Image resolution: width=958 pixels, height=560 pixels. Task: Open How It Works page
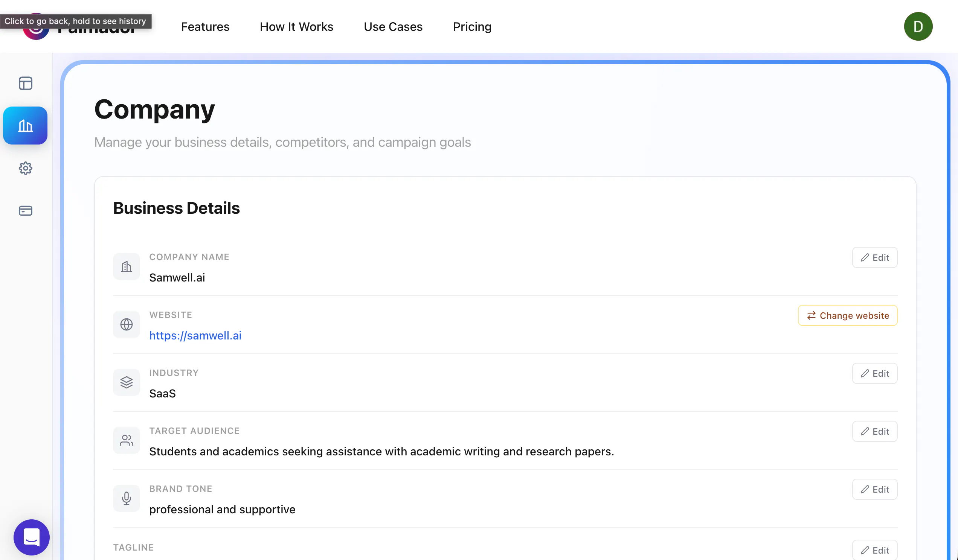(x=296, y=27)
